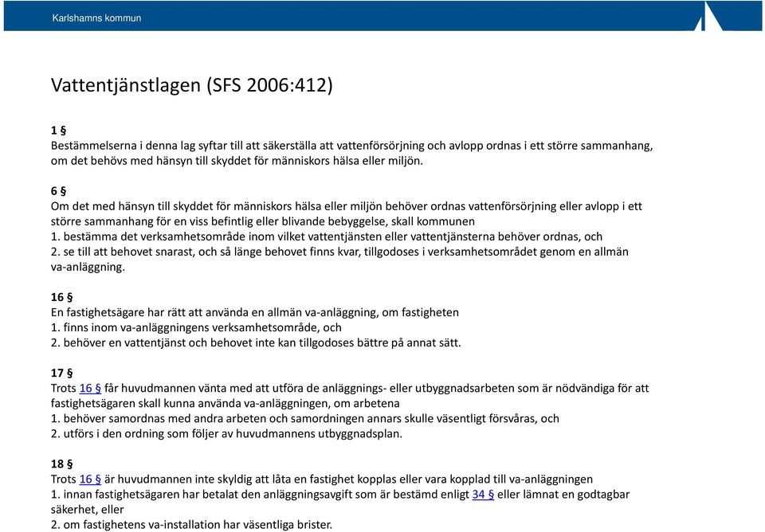Open the 16 § link in section 17
This screenshot has width=765, height=532.
coord(90,388)
